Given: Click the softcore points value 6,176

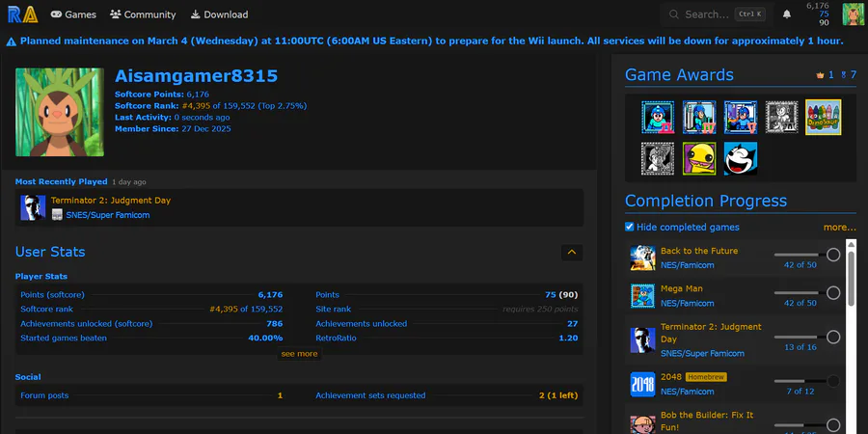Looking at the screenshot, I should click(270, 294).
